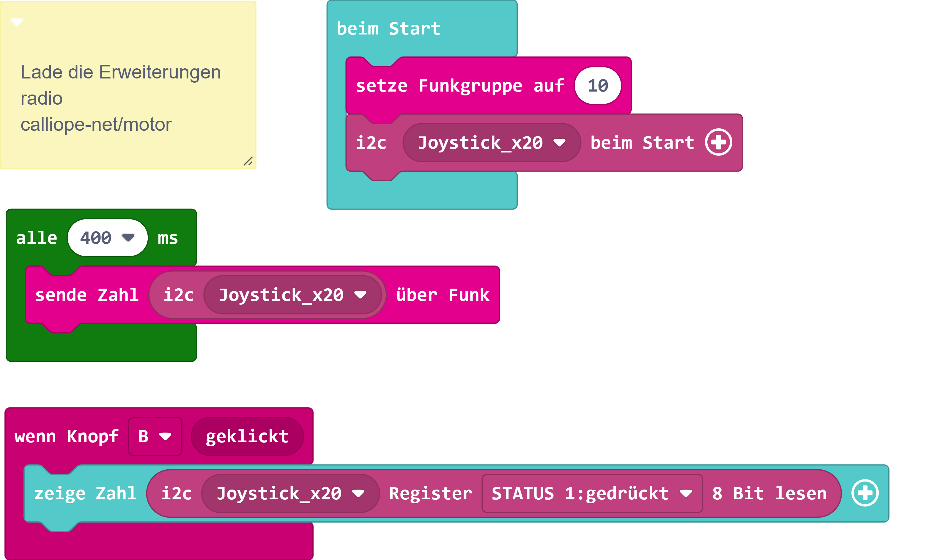Select the 8 Bit lesen reporter block
This screenshot has width=951, height=560.
769,493
